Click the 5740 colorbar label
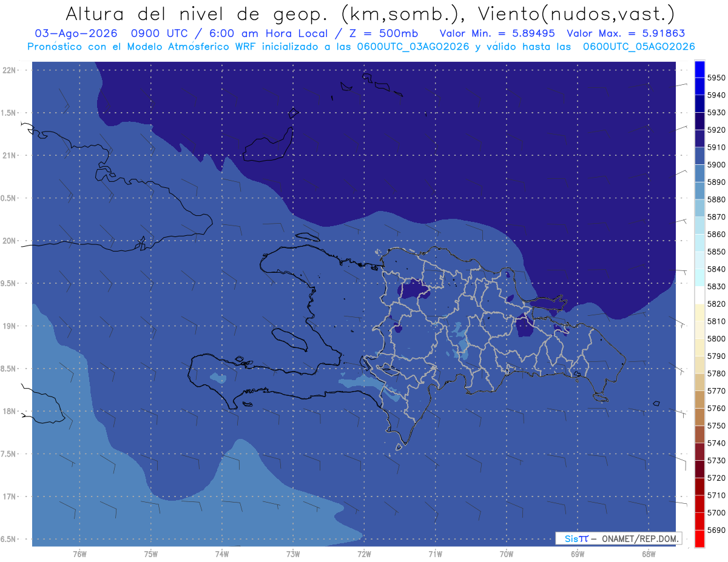The height and width of the screenshot is (562, 728). 716,443
